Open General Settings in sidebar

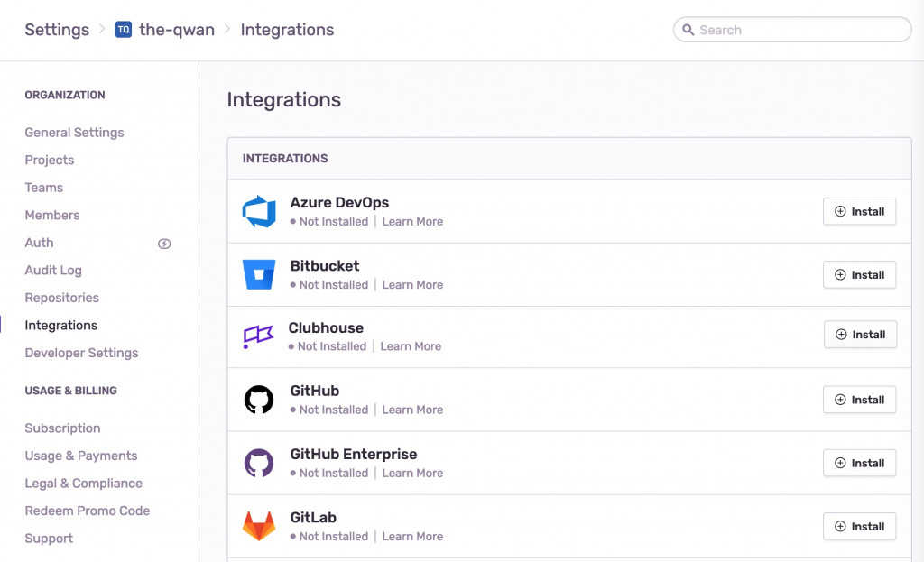coord(74,133)
